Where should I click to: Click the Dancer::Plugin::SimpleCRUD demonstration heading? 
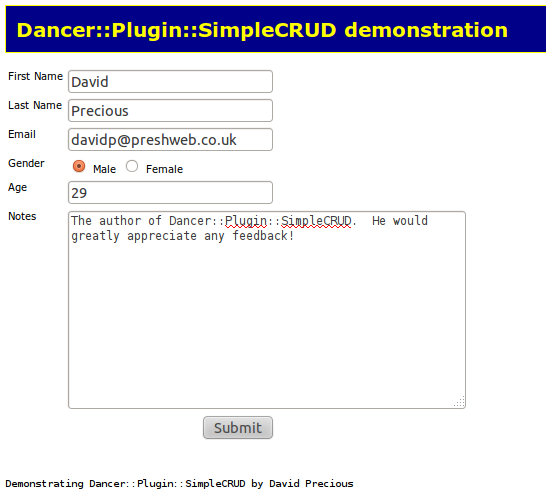[x=262, y=30]
